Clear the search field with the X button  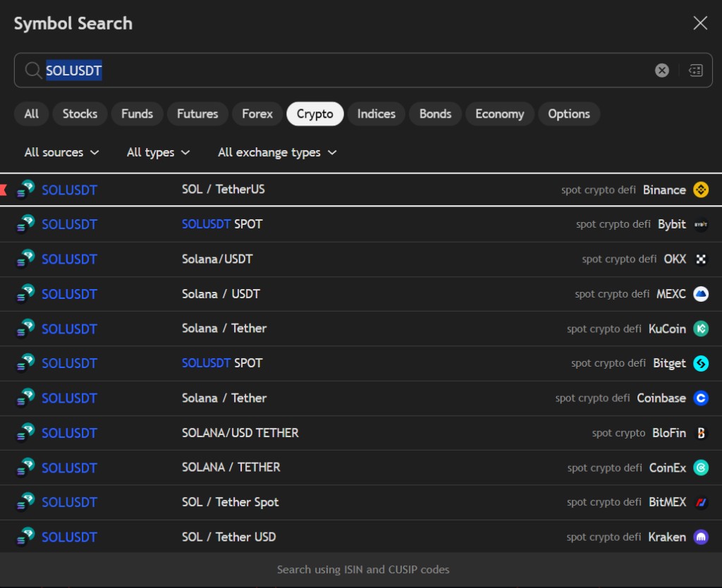[x=661, y=70]
